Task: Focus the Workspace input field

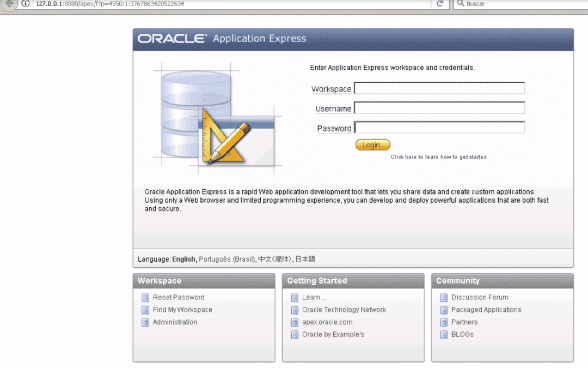Action: point(439,88)
